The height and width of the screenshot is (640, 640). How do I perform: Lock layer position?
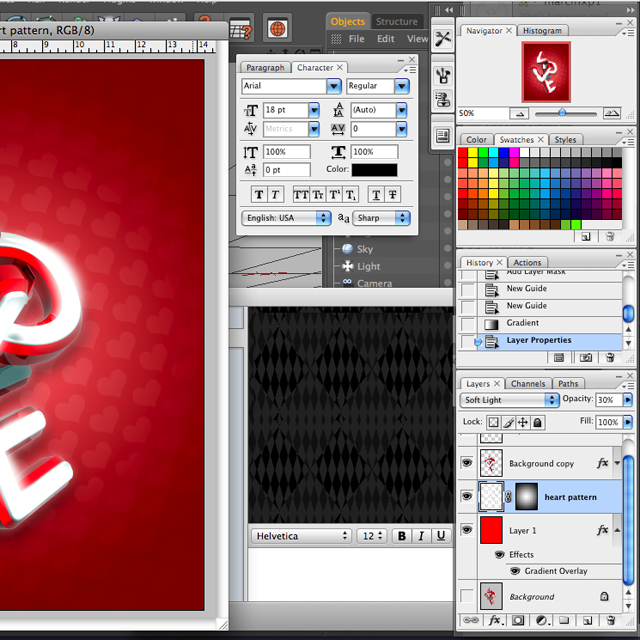[523, 422]
